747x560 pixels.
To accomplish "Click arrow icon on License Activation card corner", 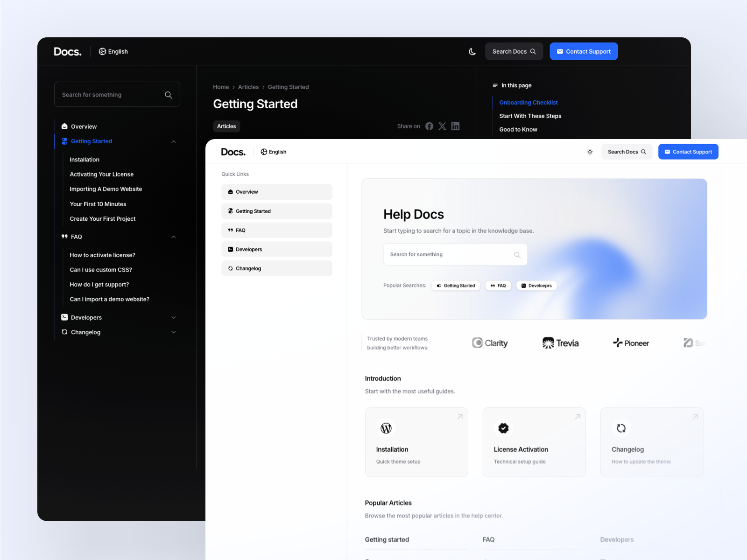I will pyautogui.click(x=578, y=416).
